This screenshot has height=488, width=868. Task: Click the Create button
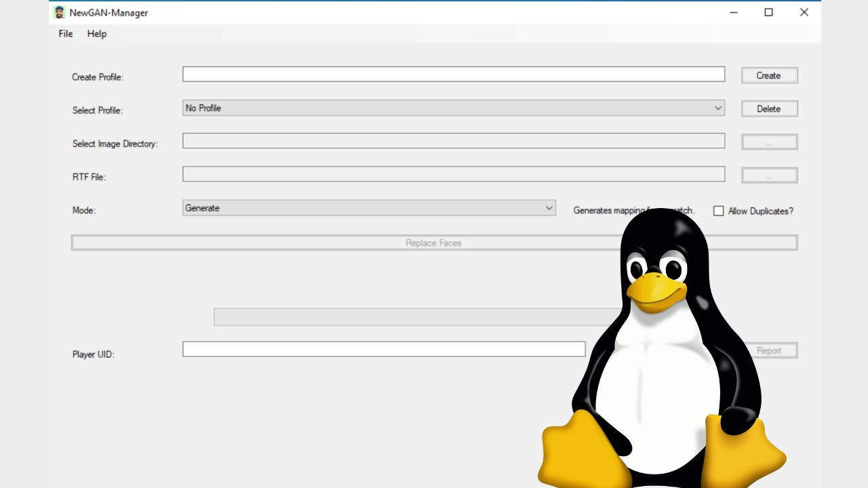click(769, 75)
